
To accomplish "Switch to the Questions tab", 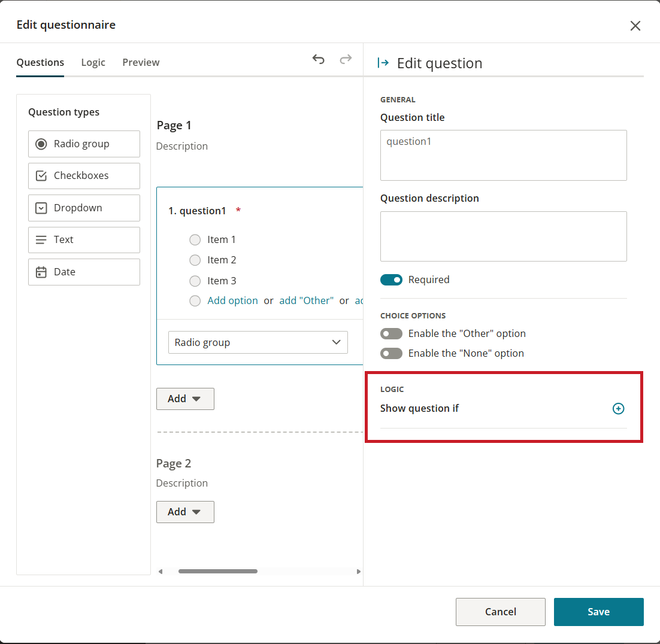I will [x=40, y=62].
